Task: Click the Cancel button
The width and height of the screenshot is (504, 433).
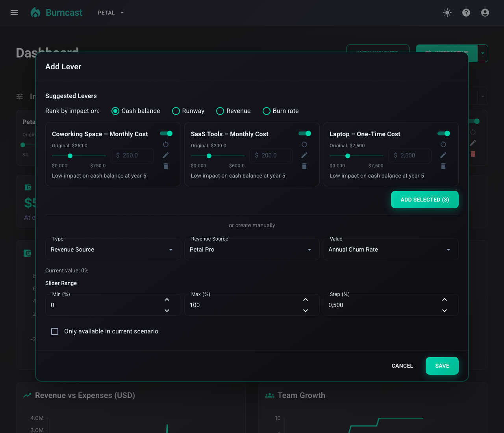Action: (x=402, y=366)
